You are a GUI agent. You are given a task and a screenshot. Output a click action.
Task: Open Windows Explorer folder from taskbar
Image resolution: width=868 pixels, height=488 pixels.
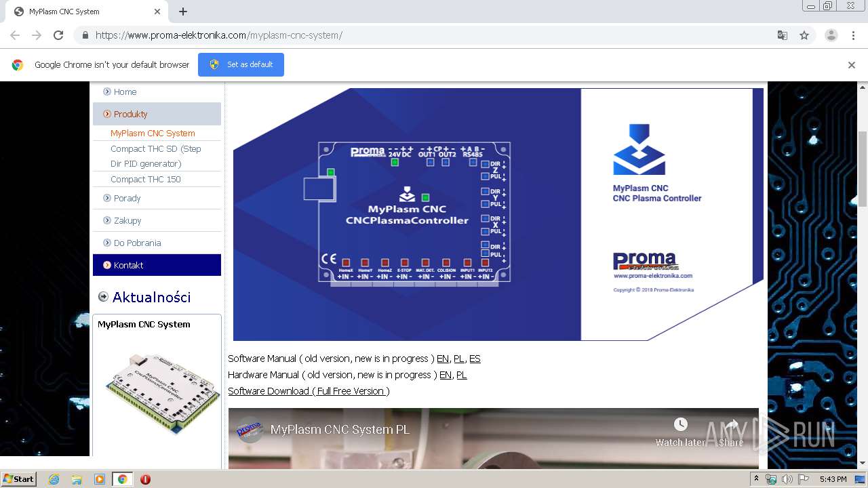(x=77, y=479)
